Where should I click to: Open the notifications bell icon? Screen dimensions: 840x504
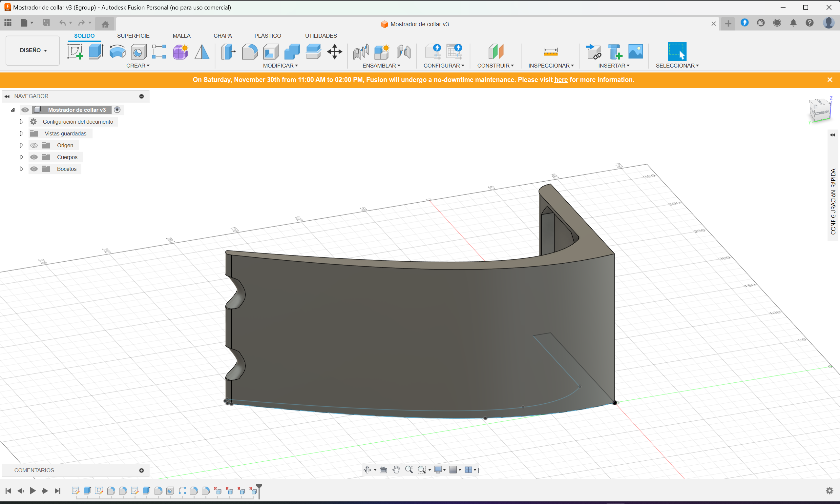click(793, 23)
